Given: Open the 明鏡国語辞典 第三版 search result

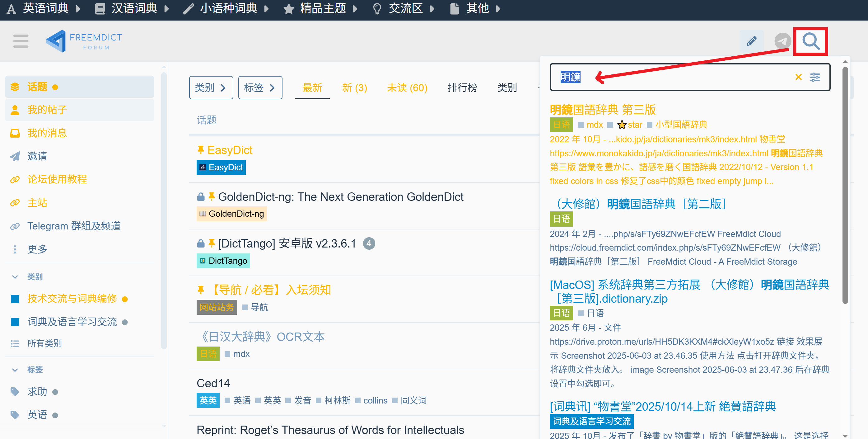Looking at the screenshot, I should point(603,110).
